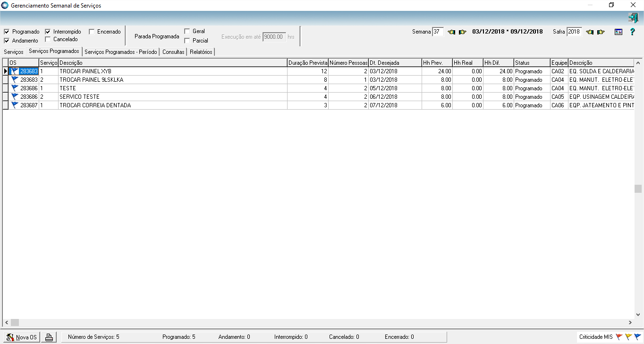Click the flag on the TESTE row

(15, 88)
